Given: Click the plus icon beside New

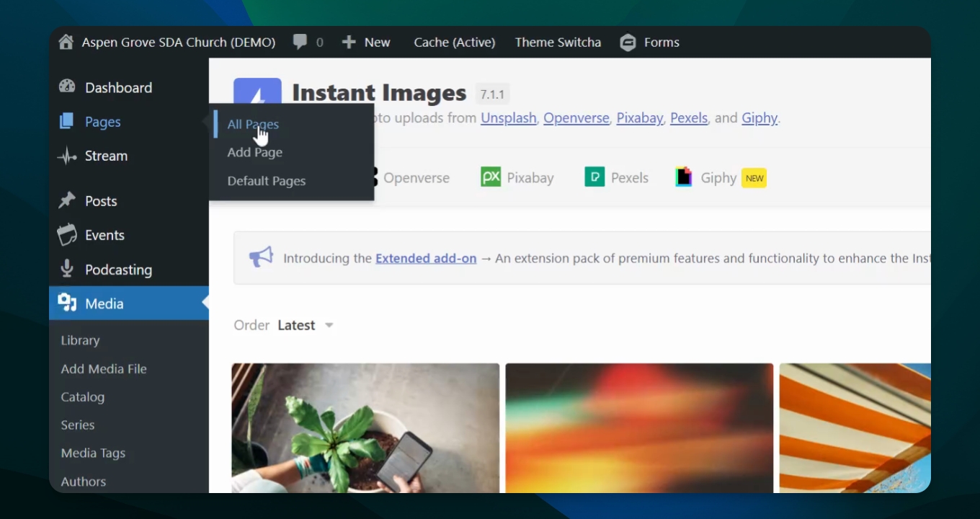Looking at the screenshot, I should [x=349, y=43].
